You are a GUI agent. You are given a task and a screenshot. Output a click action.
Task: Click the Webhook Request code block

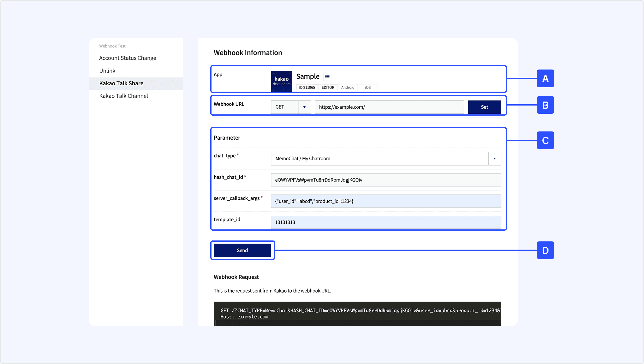[357, 313]
